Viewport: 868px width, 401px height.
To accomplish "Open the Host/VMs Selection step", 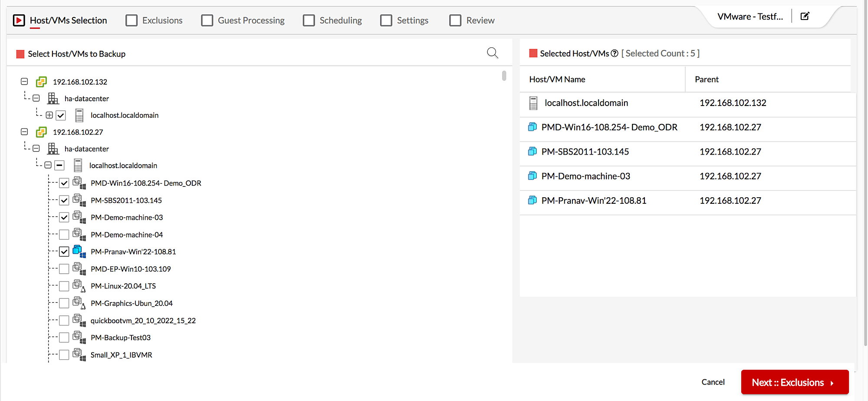I will coord(60,20).
